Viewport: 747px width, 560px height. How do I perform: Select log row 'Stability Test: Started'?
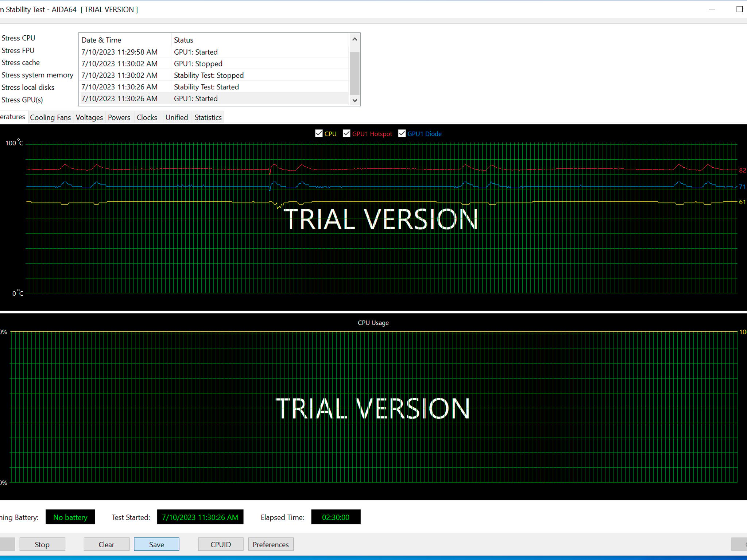(x=214, y=87)
